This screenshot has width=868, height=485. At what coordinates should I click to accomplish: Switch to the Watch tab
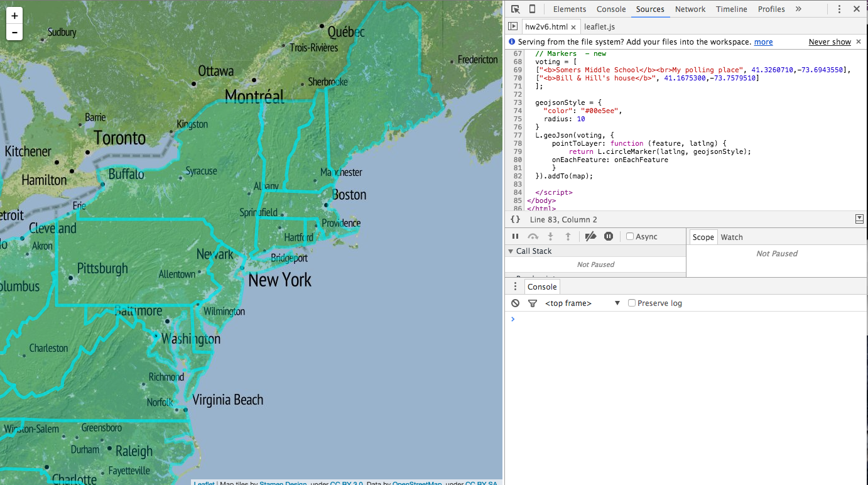[x=732, y=237]
